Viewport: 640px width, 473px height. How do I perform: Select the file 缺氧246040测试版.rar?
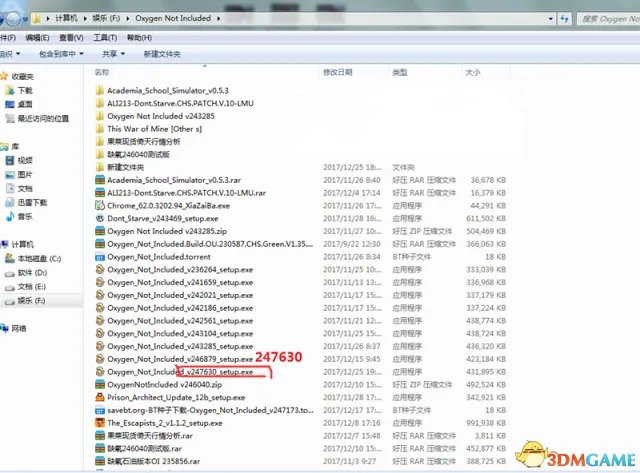[144, 449]
